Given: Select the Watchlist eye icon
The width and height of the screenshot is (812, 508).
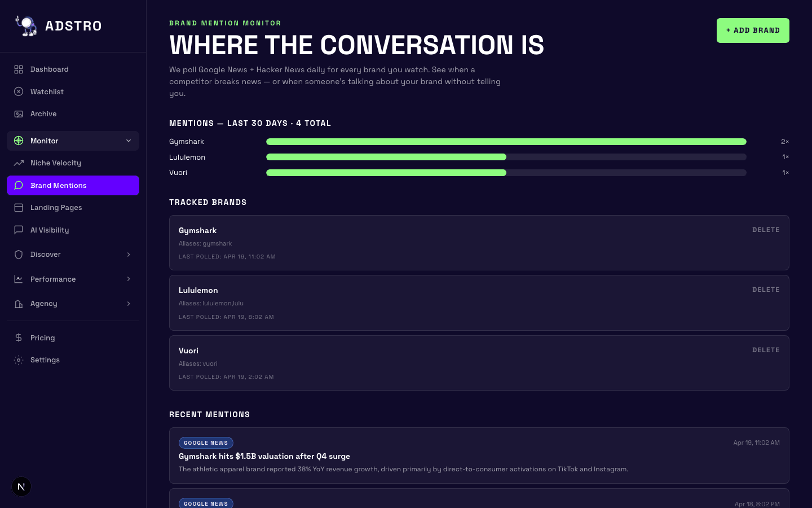Looking at the screenshot, I should pyautogui.click(x=18, y=91).
